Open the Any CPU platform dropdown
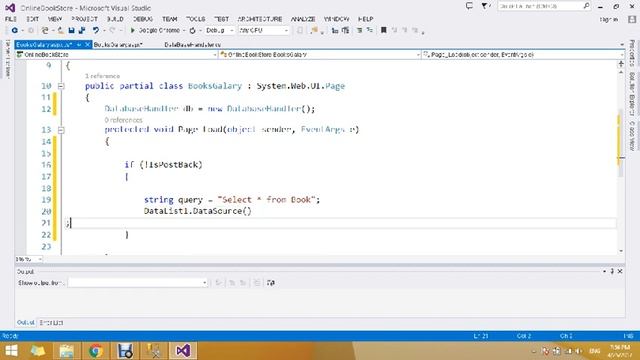 286,31
